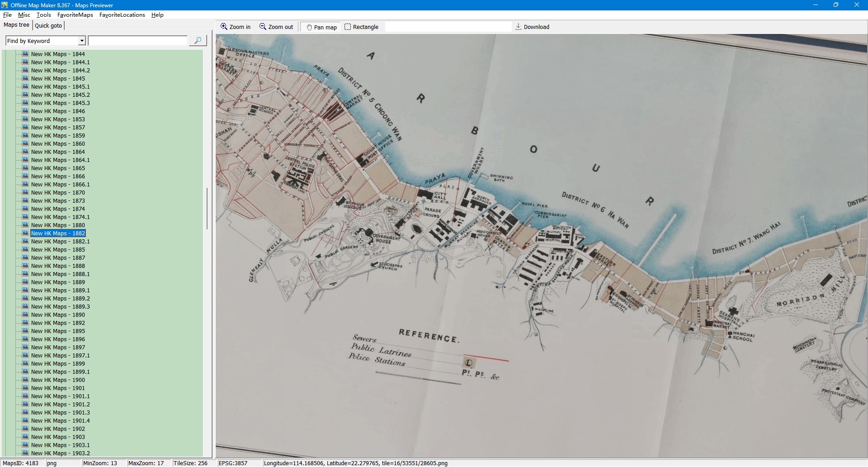Open the File menu
This screenshot has width=868, height=467.
pos(7,15)
